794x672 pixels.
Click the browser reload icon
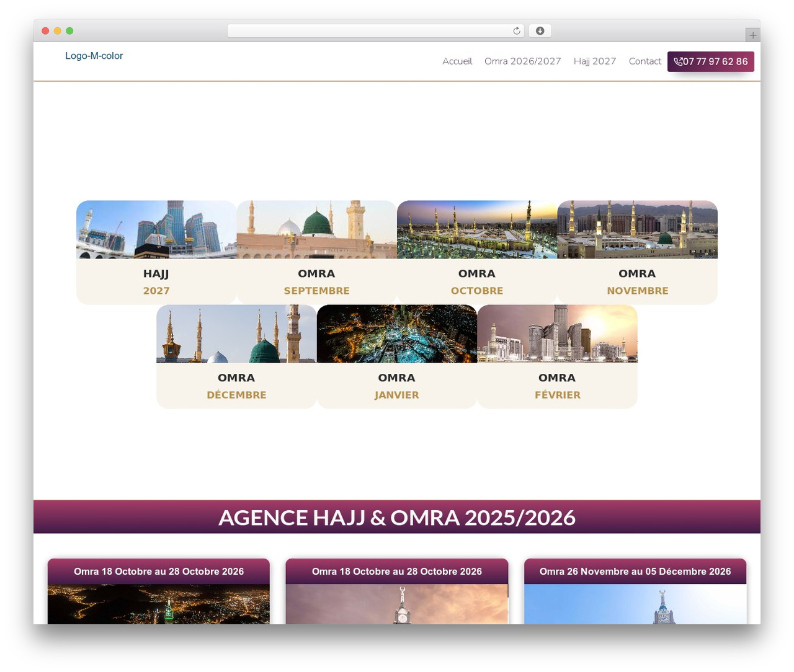(516, 31)
